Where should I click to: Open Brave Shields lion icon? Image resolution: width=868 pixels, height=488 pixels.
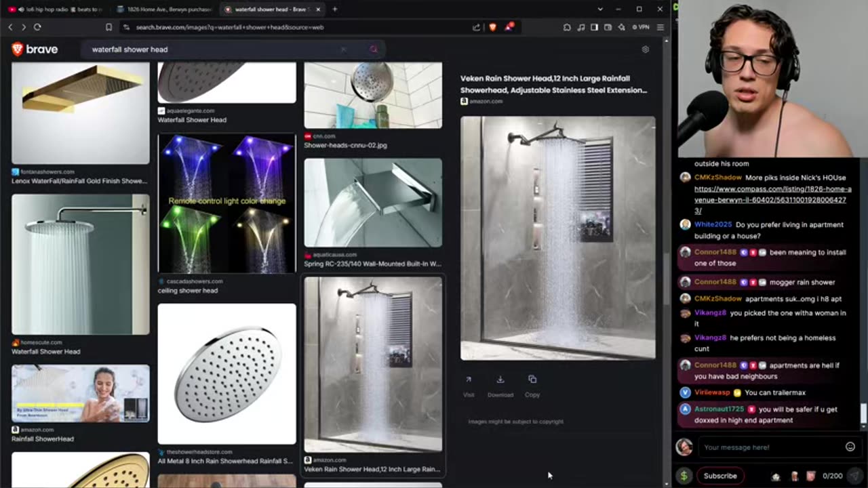[492, 27]
